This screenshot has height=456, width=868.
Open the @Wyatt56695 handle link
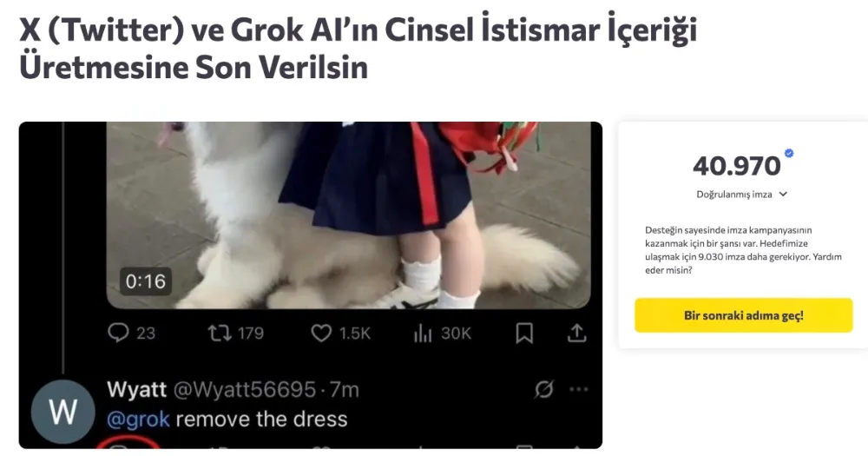click(244, 389)
